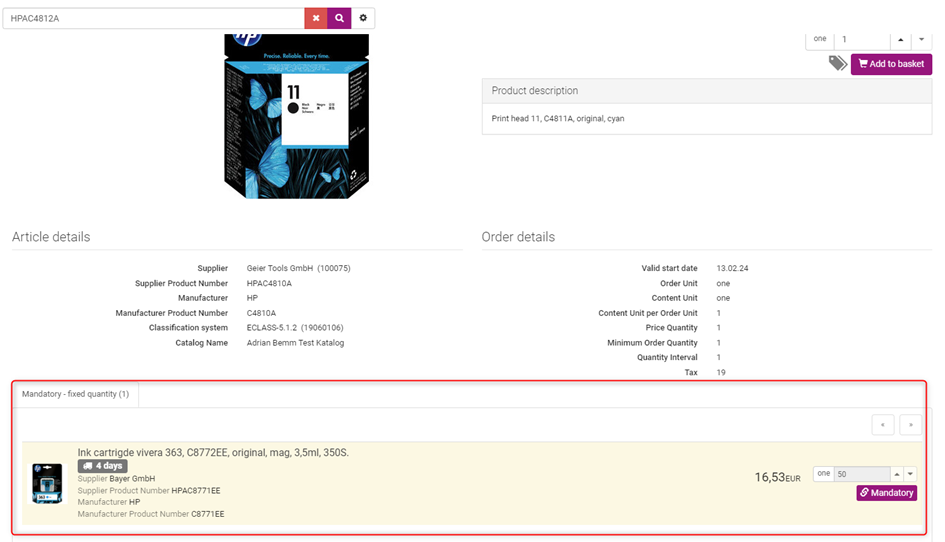Click the ink cartridge quantity field showing 50
The width and height of the screenshot is (945, 542).
[860, 474]
